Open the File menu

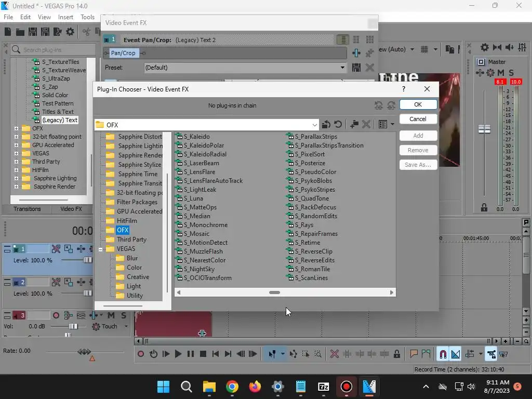coord(8,17)
